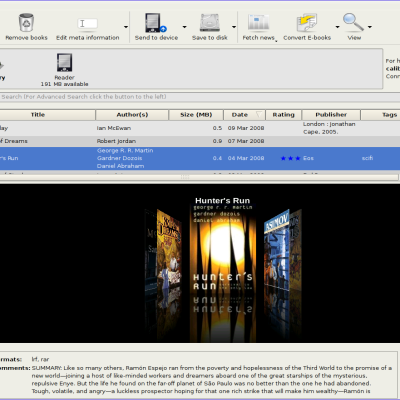Select the Robert Jordan book row

click(200, 141)
